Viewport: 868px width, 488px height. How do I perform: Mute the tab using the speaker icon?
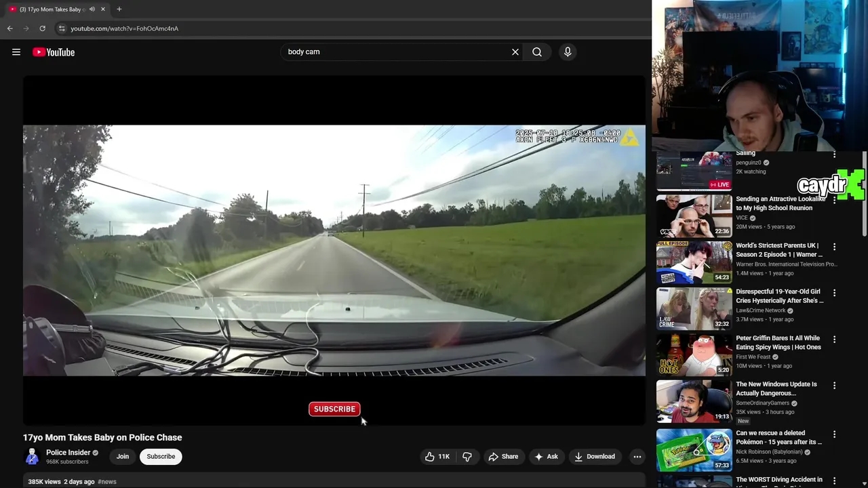(92, 9)
